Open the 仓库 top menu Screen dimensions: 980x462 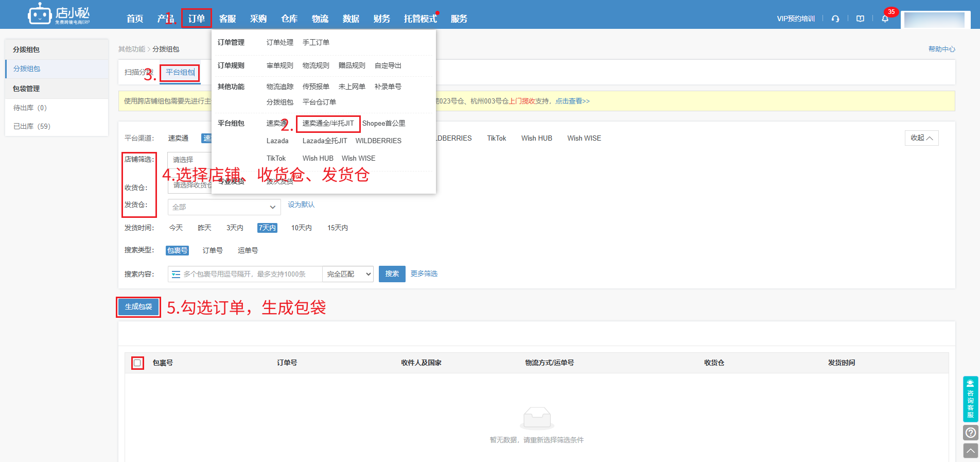[289, 19]
